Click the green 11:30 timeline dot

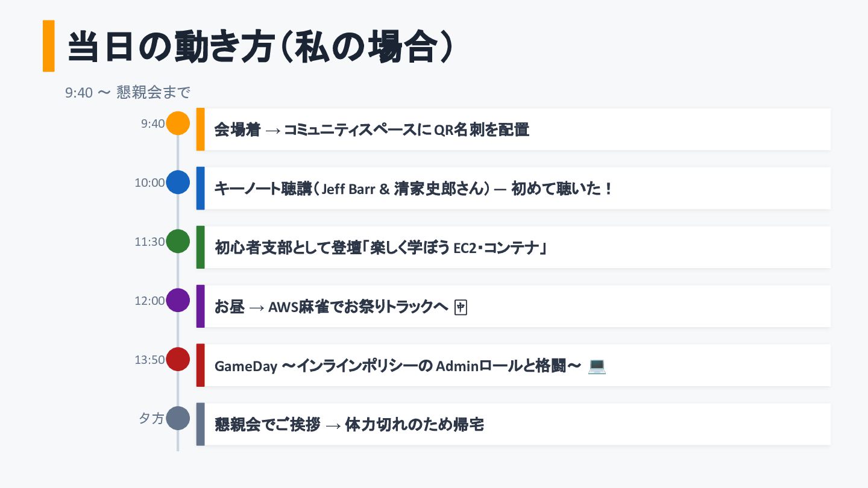coord(178,241)
